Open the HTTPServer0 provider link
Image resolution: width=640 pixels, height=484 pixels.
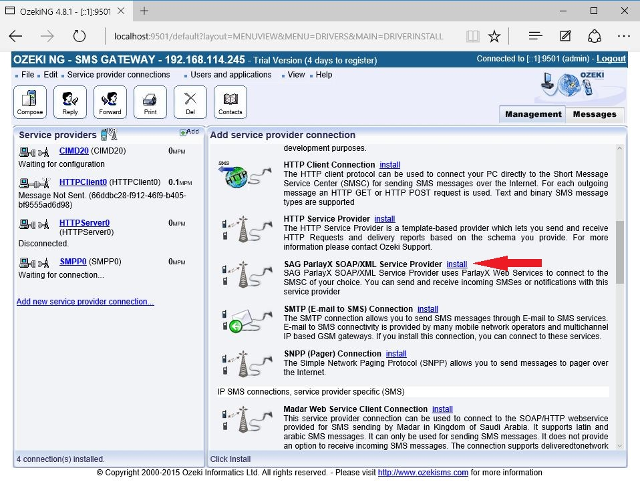pyautogui.click(x=84, y=223)
